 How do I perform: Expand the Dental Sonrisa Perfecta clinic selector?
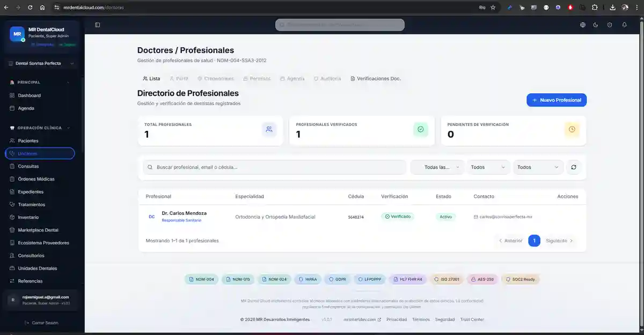pyautogui.click(x=41, y=63)
